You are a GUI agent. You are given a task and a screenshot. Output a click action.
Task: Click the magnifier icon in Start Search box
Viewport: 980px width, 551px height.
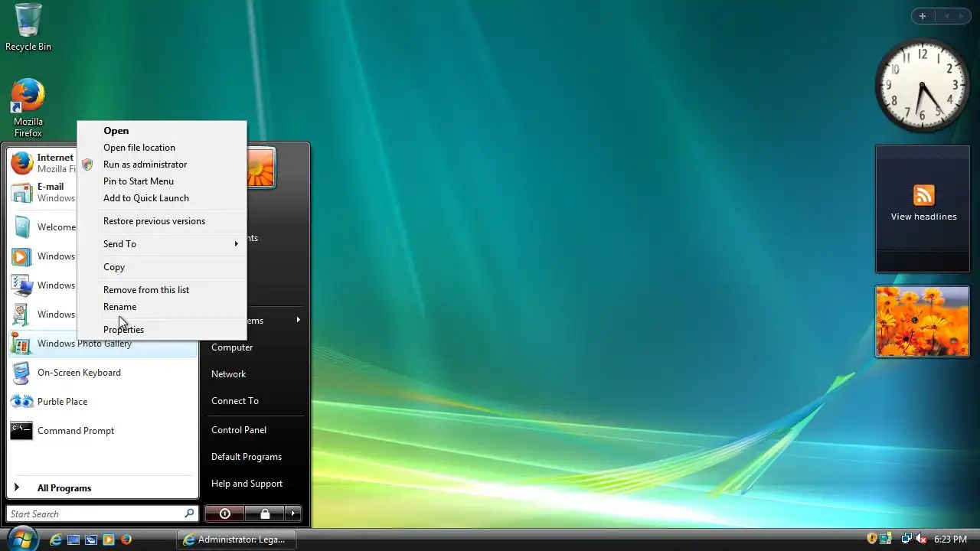pos(189,514)
